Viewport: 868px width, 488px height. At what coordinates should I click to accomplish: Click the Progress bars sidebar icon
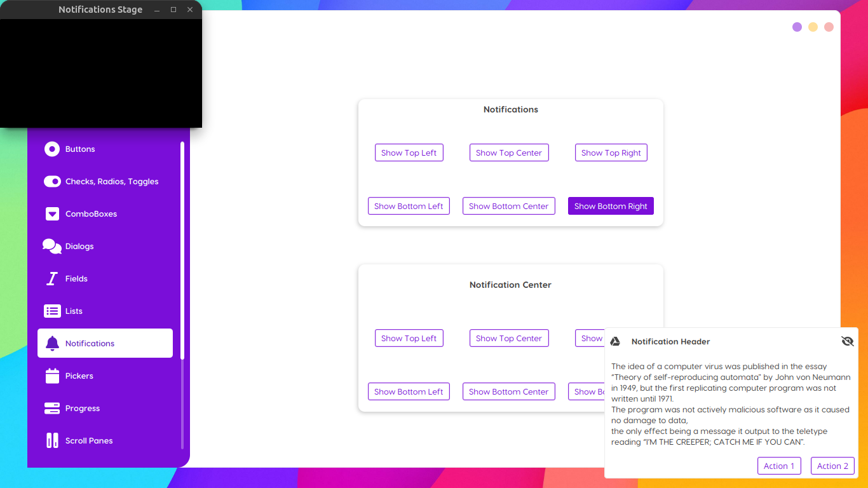52,408
